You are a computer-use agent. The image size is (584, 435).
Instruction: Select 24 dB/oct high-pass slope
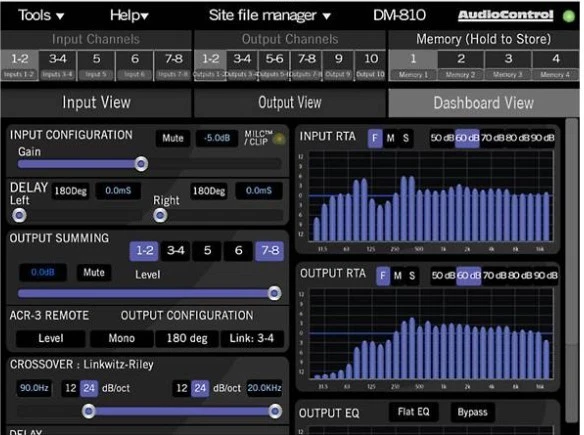[x=89, y=388]
